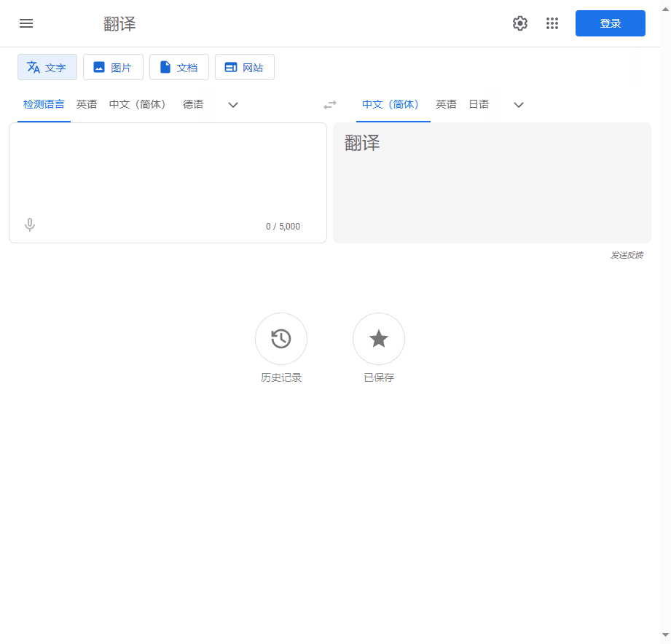Switch to 文档 document translation
This screenshot has width=671, height=644.
179,67
